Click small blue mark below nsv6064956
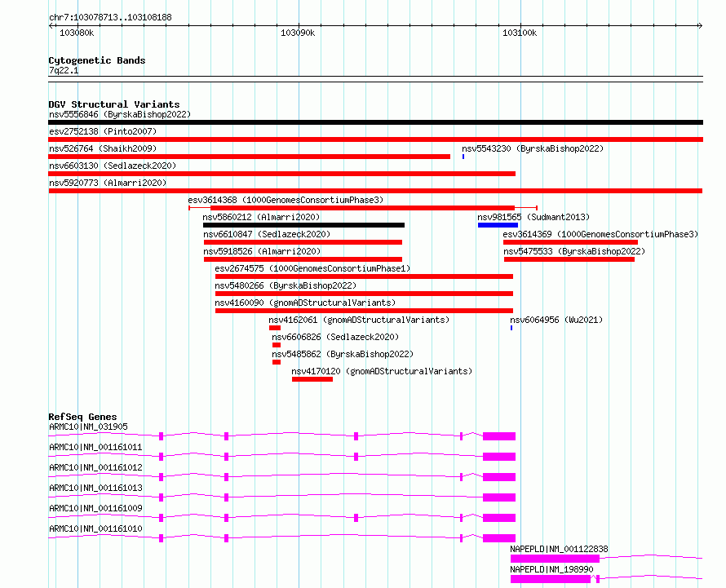Viewport: 726px width, 588px height. (x=511, y=328)
